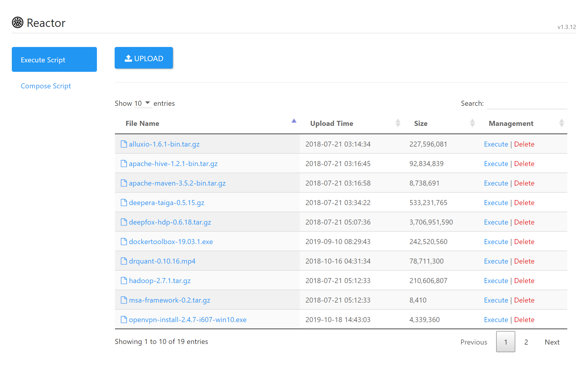588x367 pixels.
Task: Click file icon beside drquant-0.10.16.mp4
Action: click(x=124, y=261)
